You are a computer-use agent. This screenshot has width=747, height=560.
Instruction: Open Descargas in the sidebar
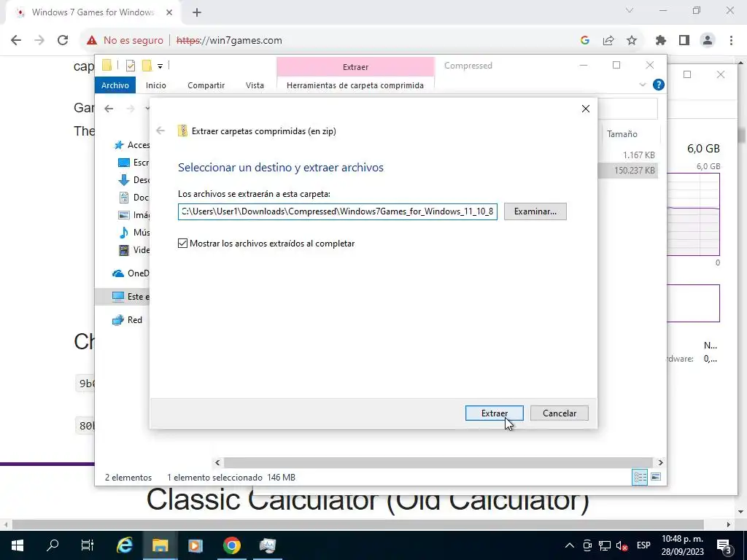(133, 180)
